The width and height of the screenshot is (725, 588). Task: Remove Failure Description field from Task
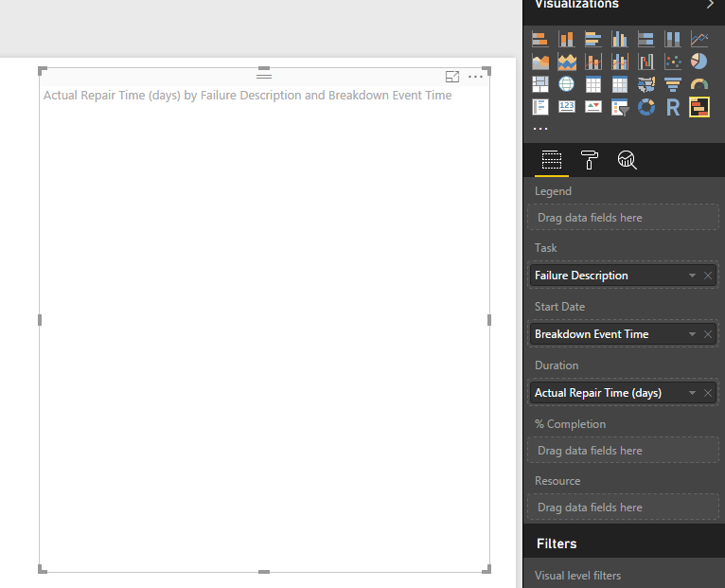click(x=707, y=276)
